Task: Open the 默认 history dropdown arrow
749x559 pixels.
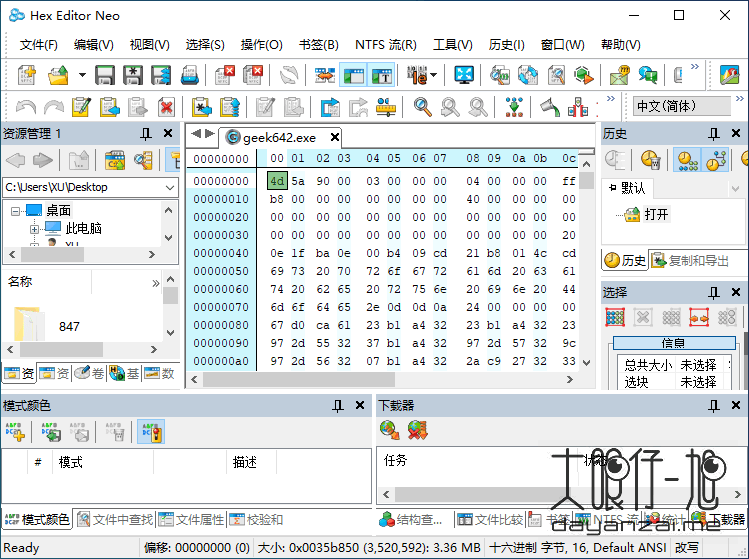Action: pos(736,189)
